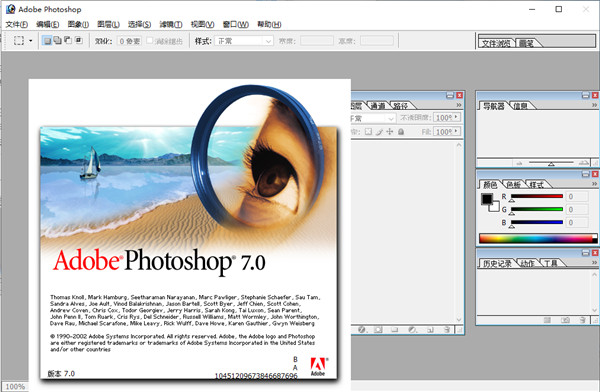
Task: Create a new layer icon in Layers panel
Action: tap(430, 330)
